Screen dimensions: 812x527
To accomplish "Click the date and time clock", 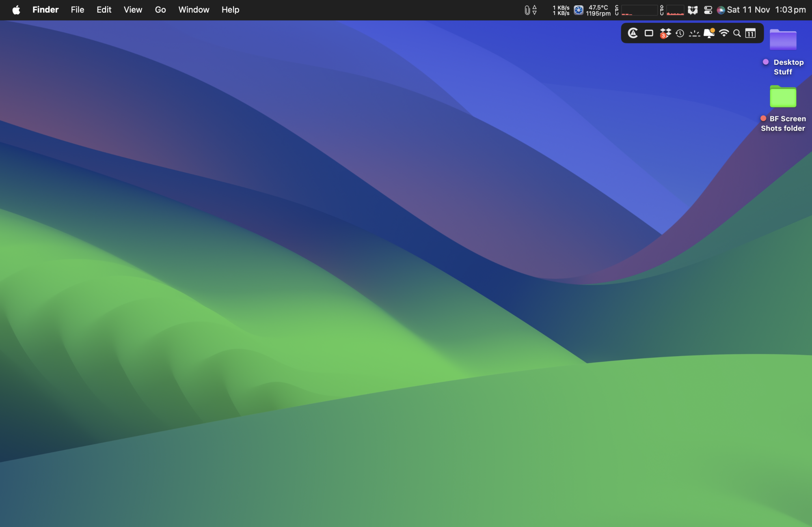I will coord(766,10).
